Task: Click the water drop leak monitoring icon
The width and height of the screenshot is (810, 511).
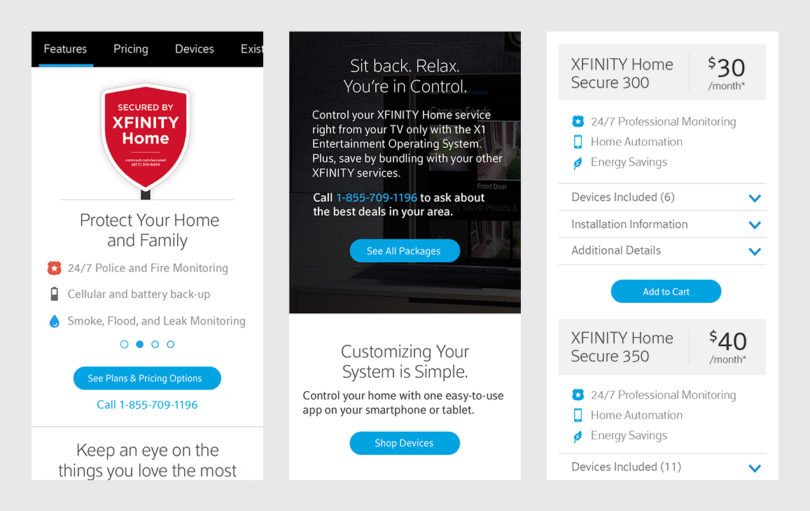Action: [54, 321]
